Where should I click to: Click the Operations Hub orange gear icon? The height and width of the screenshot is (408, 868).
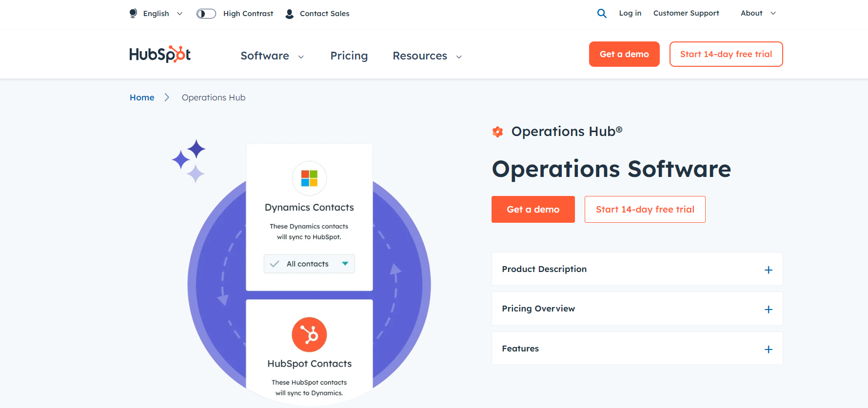pyautogui.click(x=497, y=132)
